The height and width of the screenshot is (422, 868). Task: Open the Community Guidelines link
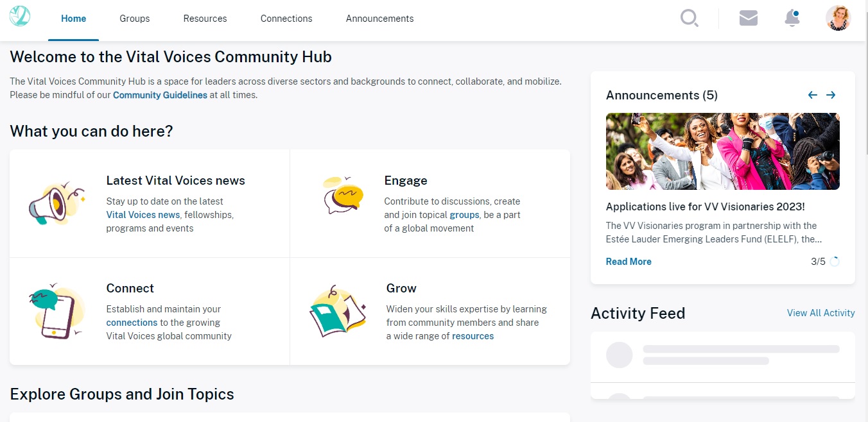pos(160,95)
